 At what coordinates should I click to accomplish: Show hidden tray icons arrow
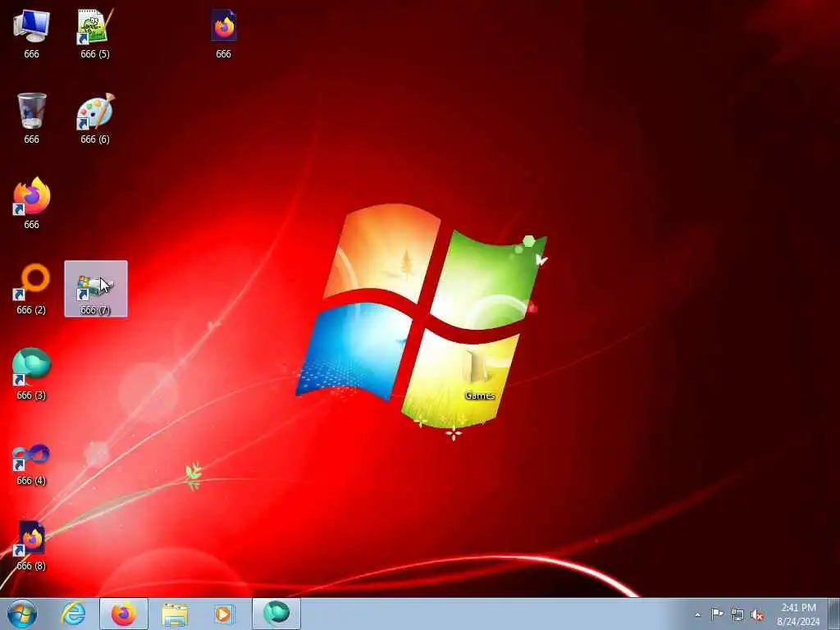[x=697, y=615]
